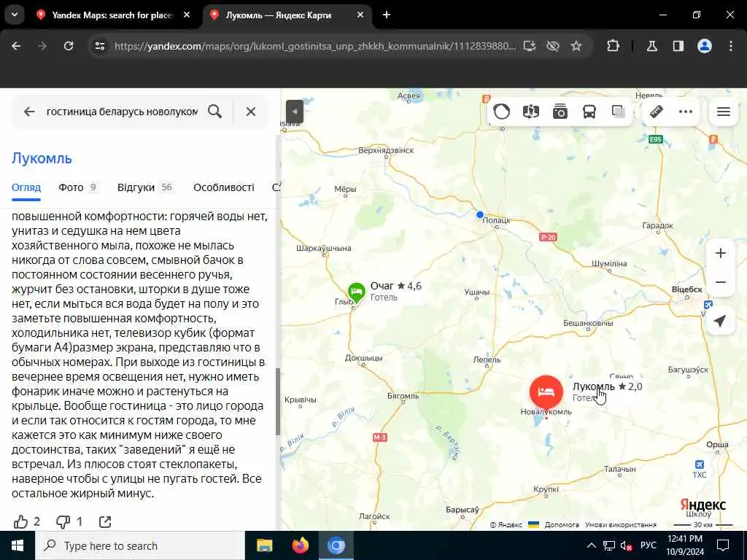
Task: Click in the Yandex search input field
Action: pos(122,112)
